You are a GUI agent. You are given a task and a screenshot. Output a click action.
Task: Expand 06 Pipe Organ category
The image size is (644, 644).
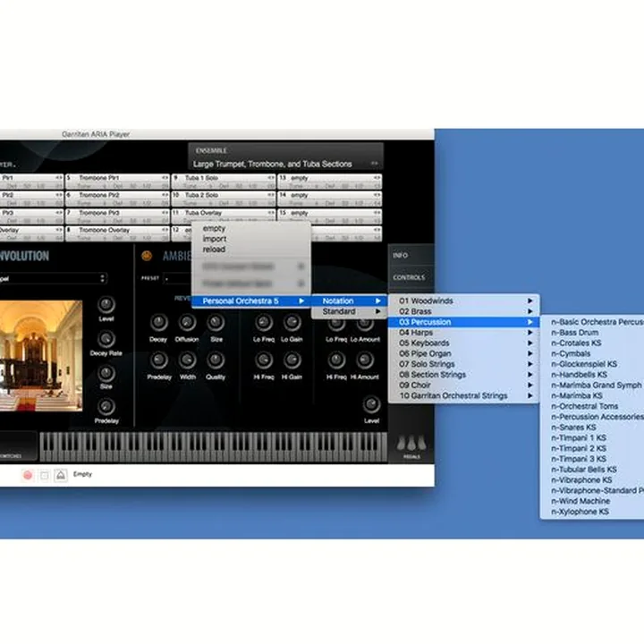point(463,353)
